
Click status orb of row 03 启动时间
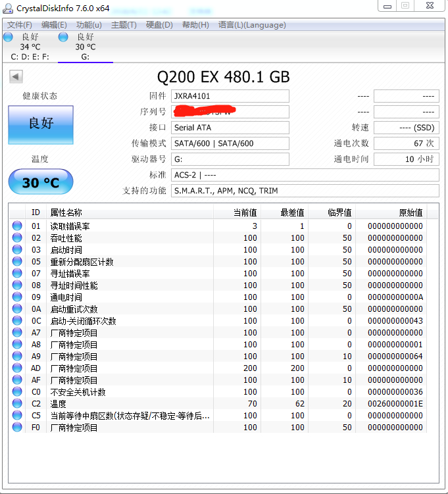click(x=17, y=249)
